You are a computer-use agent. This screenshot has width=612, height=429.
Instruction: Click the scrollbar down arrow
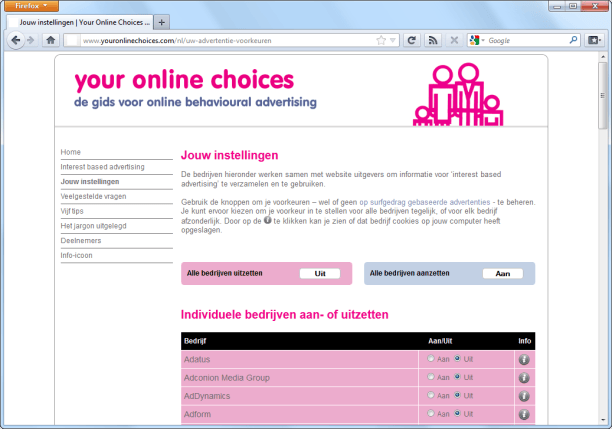click(x=603, y=420)
